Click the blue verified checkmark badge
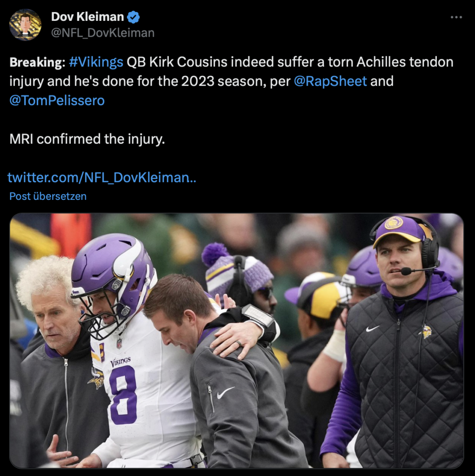The image size is (475, 476). pos(133,17)
